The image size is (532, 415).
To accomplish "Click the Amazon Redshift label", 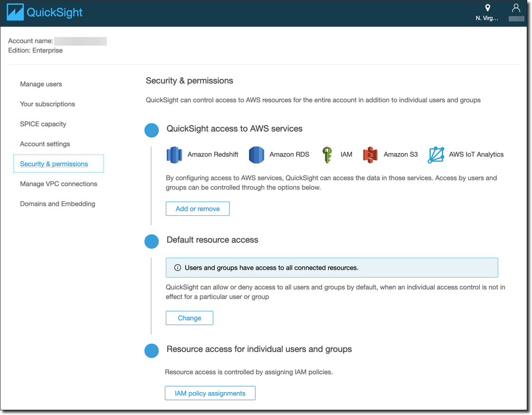I will point(213,154).
